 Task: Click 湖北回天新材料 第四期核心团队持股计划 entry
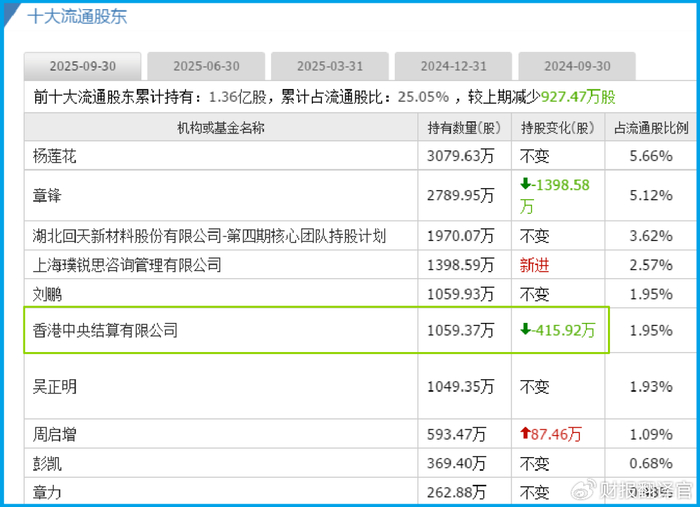pyautogui.click(x=209, y=236)
